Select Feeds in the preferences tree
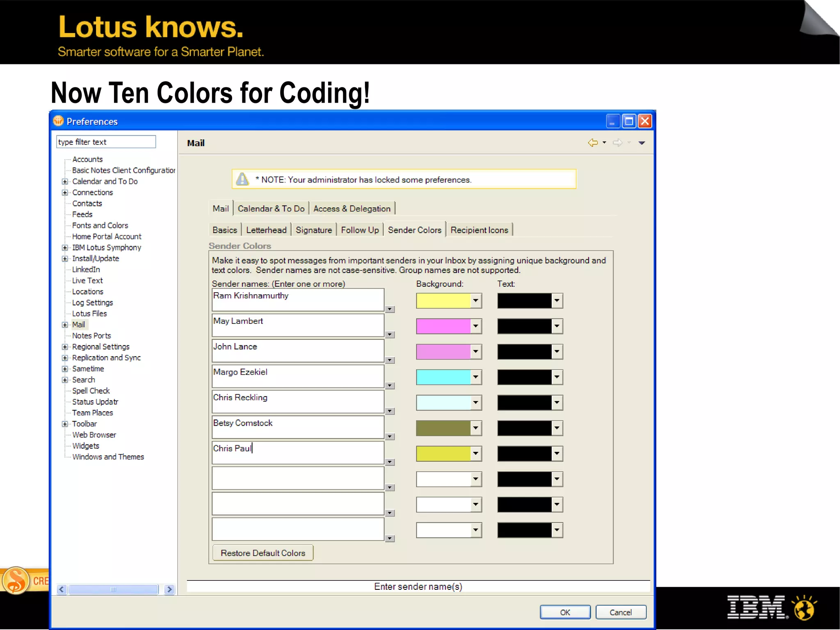 pos(82,214)
